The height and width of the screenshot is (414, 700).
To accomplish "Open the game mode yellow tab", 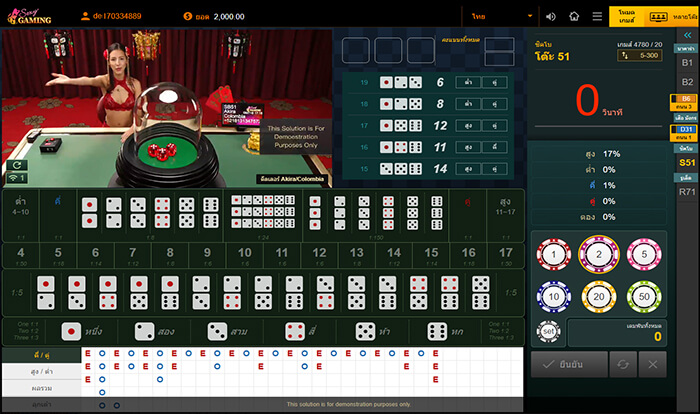I will [627, 17].
